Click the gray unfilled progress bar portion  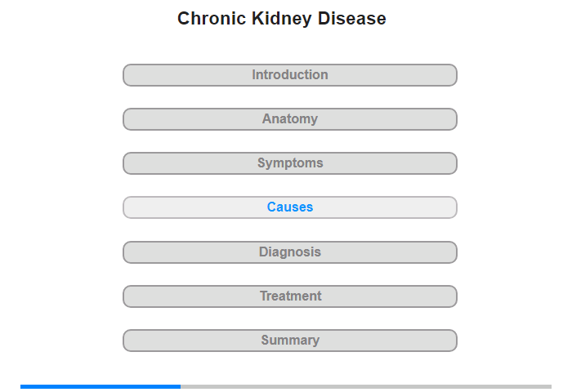click(x=366, y=386)
